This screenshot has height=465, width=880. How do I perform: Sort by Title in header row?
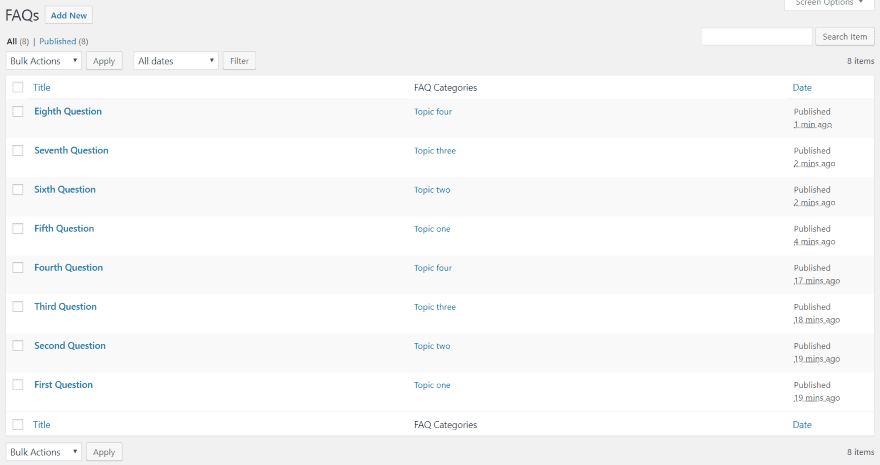[x=42, y=88]
